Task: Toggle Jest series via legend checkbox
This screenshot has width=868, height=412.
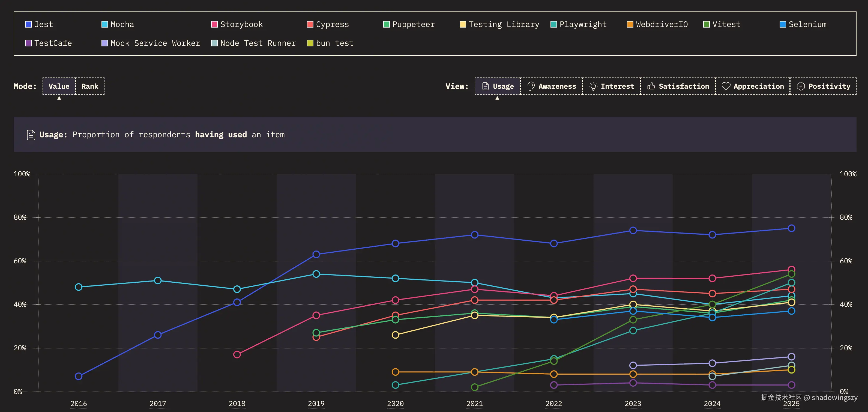Action: click(x=28, y=24)
